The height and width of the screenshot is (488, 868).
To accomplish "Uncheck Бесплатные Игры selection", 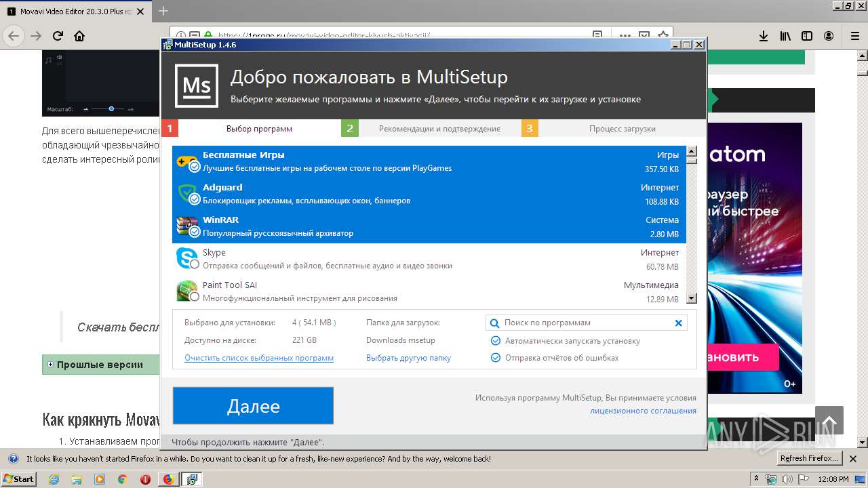I will (194, 166).
